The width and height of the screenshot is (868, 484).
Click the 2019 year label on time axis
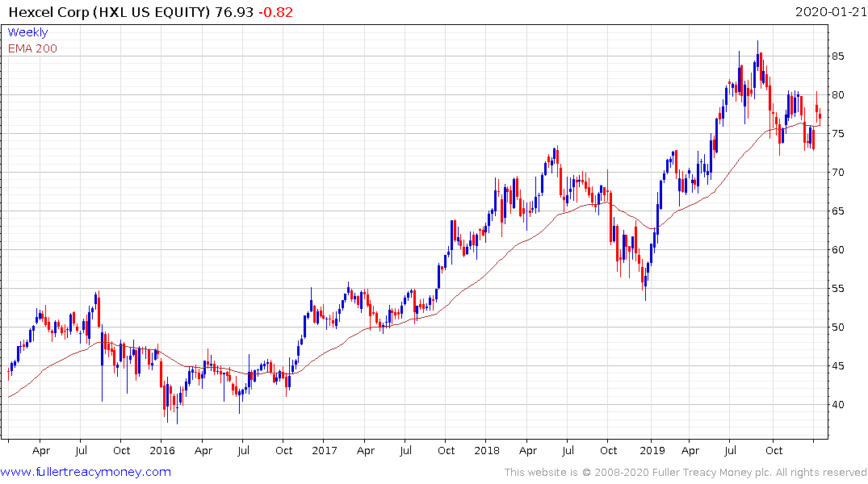652,450
